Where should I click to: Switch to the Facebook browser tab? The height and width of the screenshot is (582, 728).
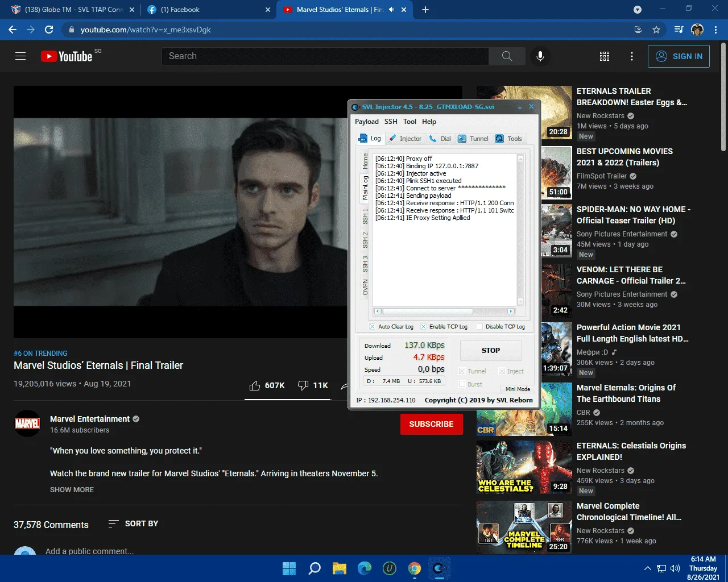[x=208, y=10]
